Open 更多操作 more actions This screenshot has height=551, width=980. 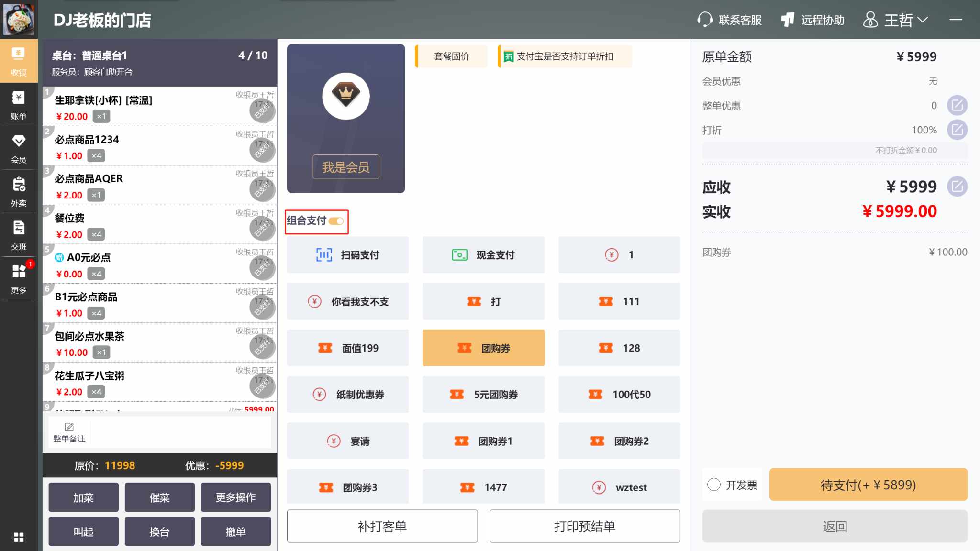235,497
